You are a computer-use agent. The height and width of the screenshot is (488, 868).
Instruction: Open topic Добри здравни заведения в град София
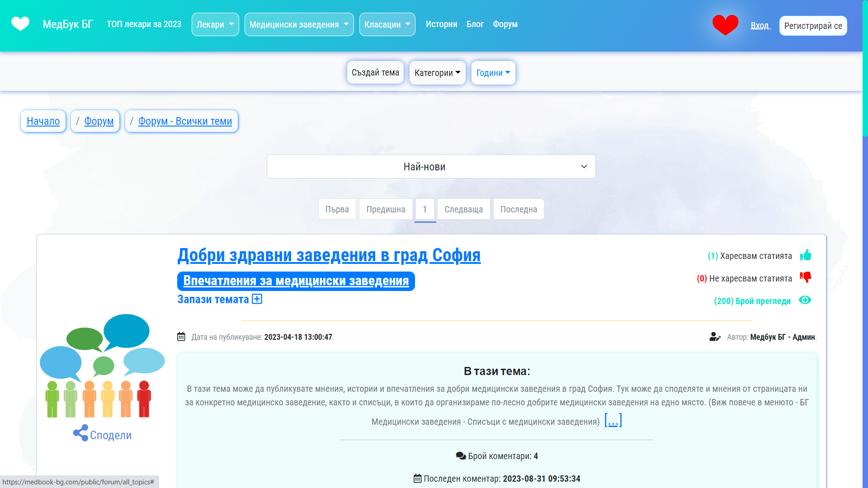[329, 255]
